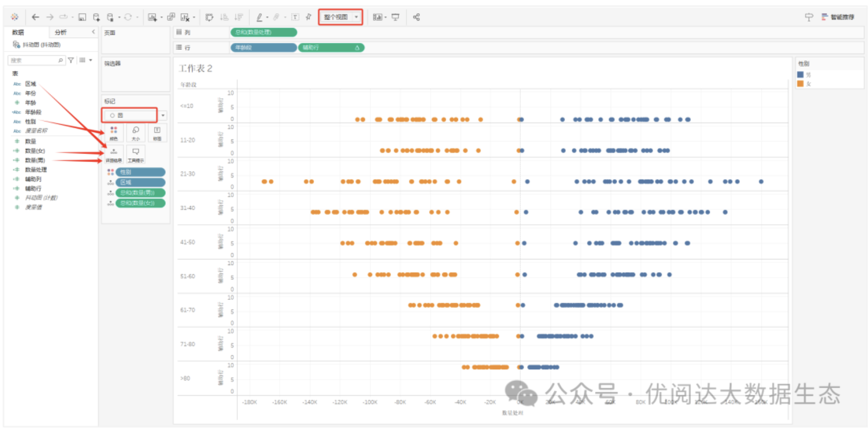
Task: Switch to the 分析 tab
Action: (61, 32)
